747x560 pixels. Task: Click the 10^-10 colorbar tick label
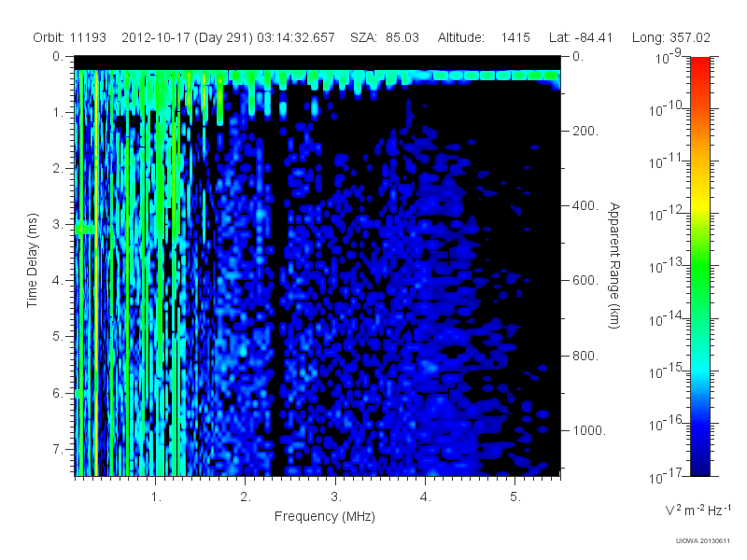click(667, 109)
